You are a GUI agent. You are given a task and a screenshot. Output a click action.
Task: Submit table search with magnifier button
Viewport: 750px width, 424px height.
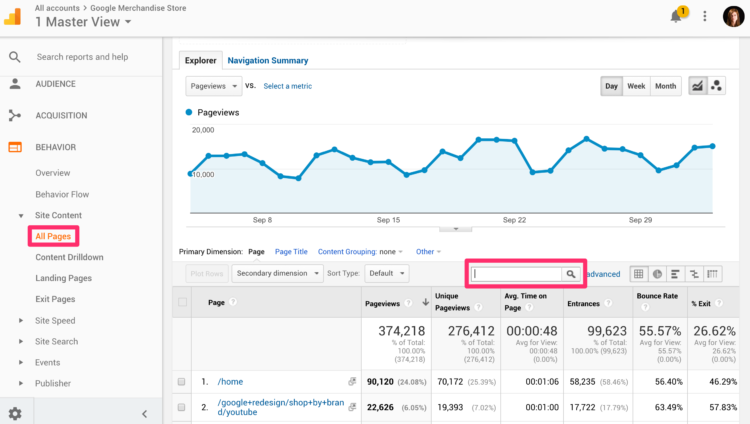(x=571, y=274)
